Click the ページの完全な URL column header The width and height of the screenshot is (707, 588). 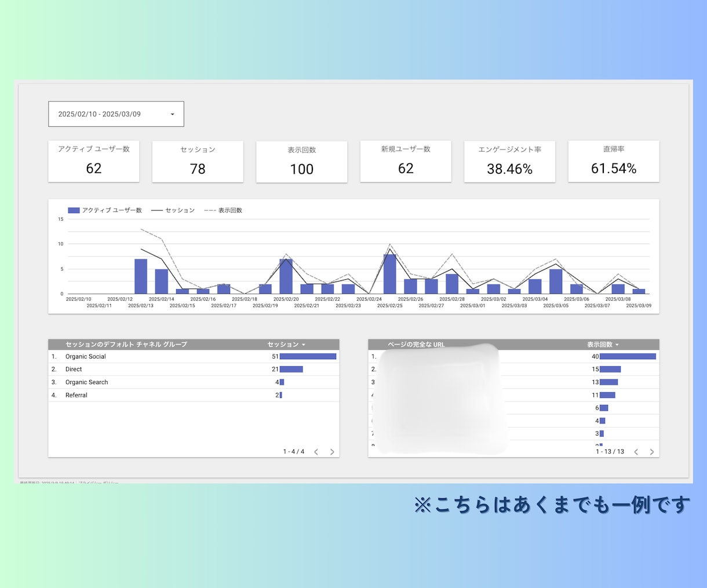pyautogui.click(x=416, y=344)
